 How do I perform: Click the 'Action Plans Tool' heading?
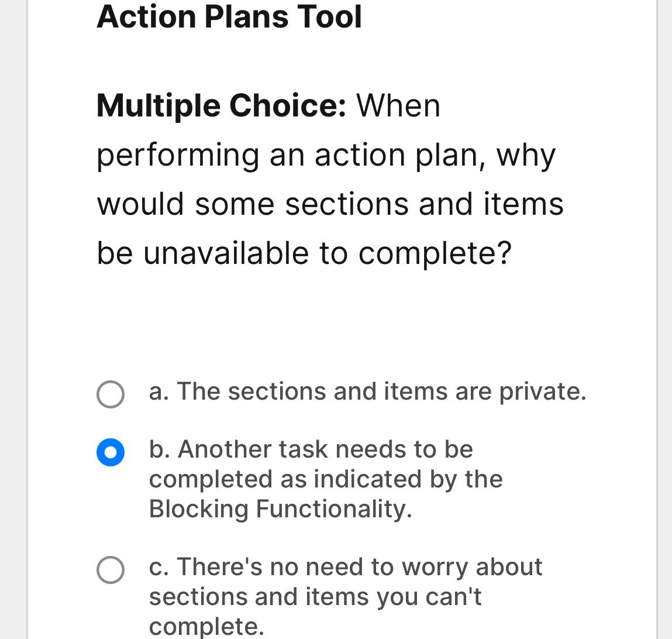pyautogui.click(x=229, y=16)
